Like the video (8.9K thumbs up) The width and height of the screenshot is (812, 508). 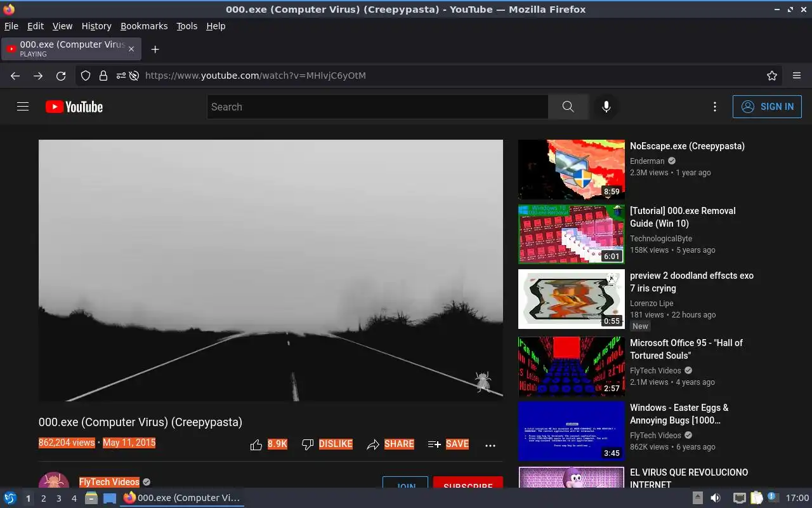269,444
